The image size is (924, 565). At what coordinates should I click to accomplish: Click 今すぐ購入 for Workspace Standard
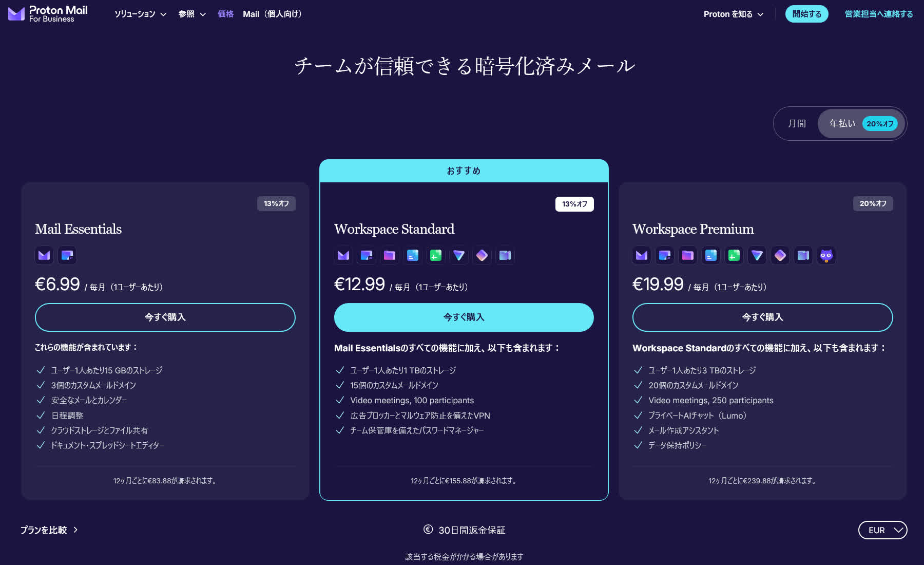pyautogui.click(x=464, y=317)
